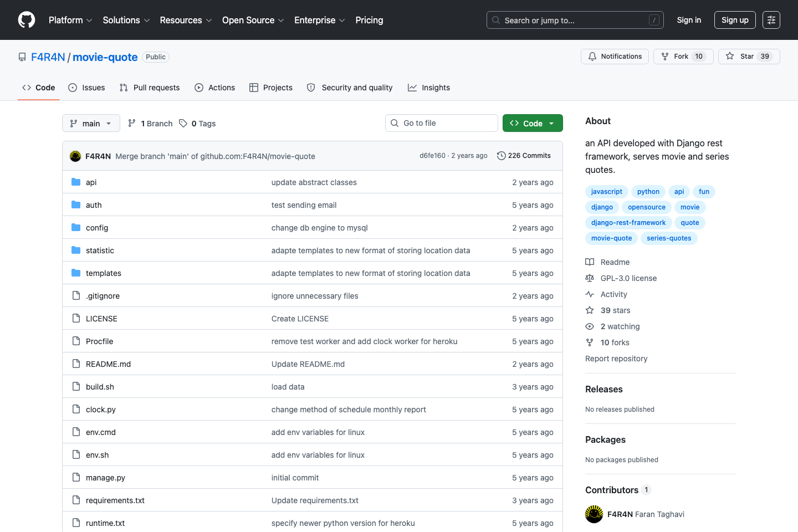Image resolution: width=798 pixels, height=532 pixels.
Task: Open the README.md file
Action: click(x=108, y=364)
